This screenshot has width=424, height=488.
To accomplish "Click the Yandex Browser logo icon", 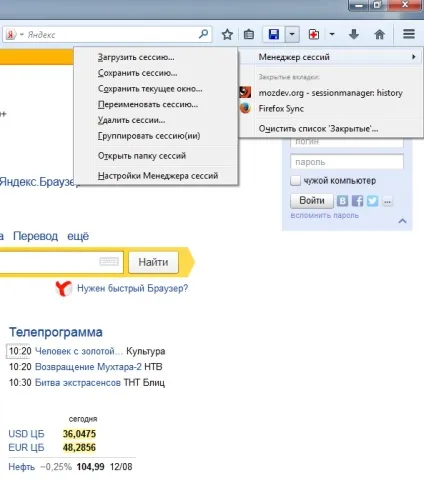I will point(64,288).
